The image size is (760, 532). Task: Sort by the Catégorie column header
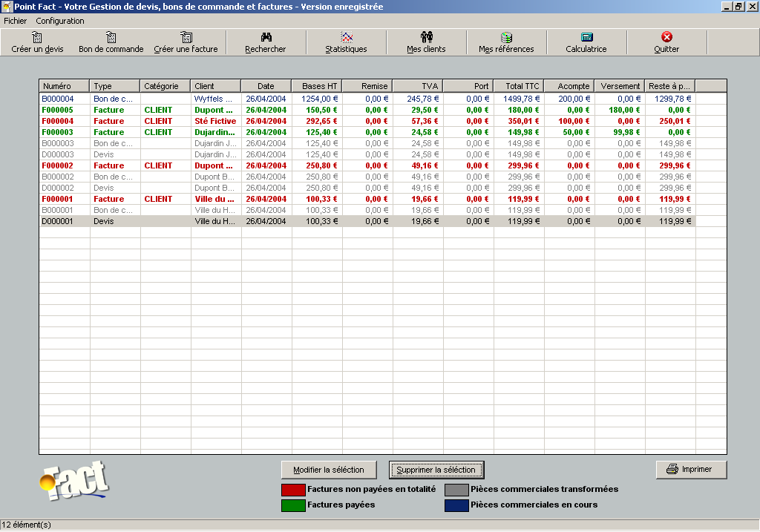(x=166, y=86)
